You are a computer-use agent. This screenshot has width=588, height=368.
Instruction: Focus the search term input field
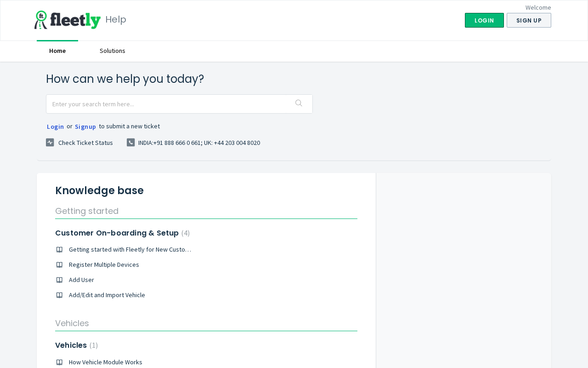coord(168,104)
